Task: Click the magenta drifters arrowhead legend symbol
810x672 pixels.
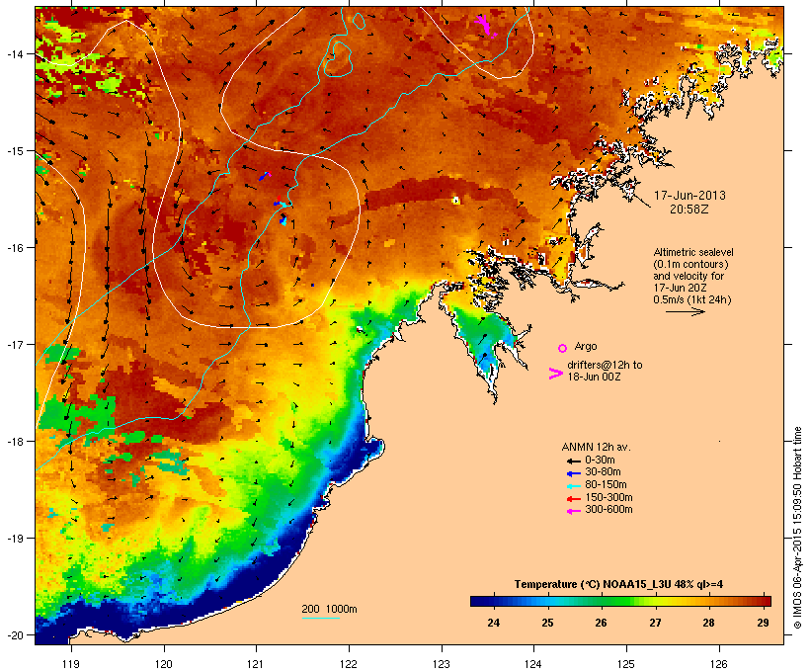Action: 555,374
